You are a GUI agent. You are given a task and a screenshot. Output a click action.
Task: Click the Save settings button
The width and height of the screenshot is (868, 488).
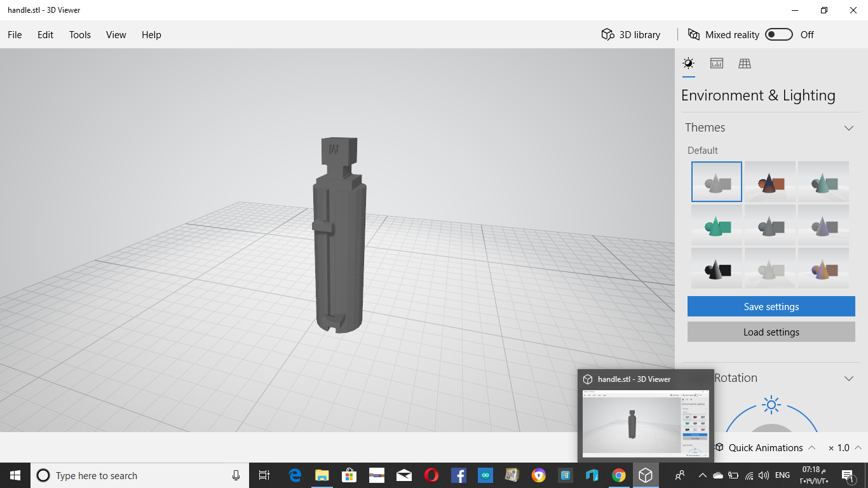tap(771, 306)
